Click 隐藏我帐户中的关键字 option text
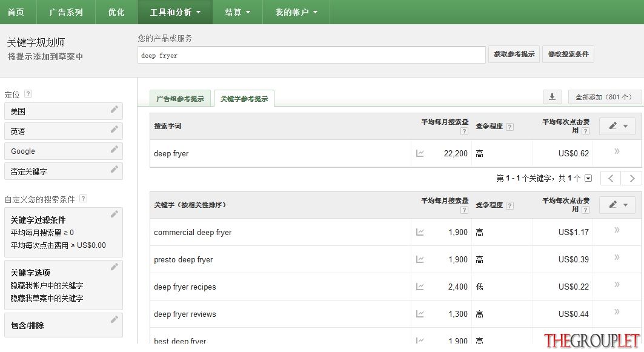Screen dimensions: 644x352 (47, 285)
